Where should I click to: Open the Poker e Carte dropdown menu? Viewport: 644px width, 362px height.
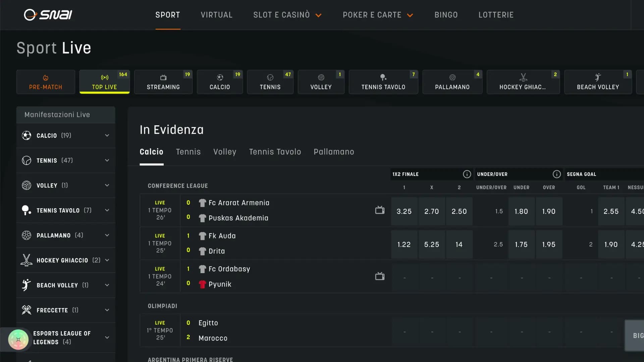(x=377, y=15)
